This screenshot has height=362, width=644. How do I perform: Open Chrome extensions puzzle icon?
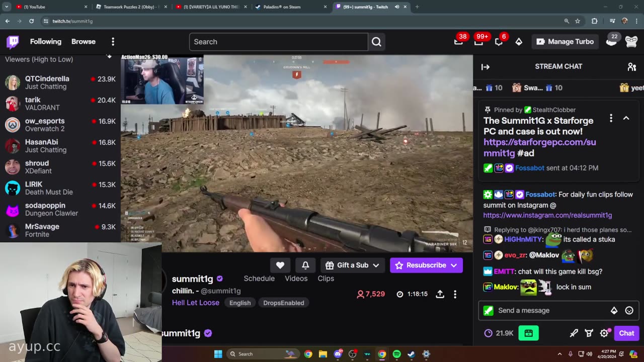[594, 21]
